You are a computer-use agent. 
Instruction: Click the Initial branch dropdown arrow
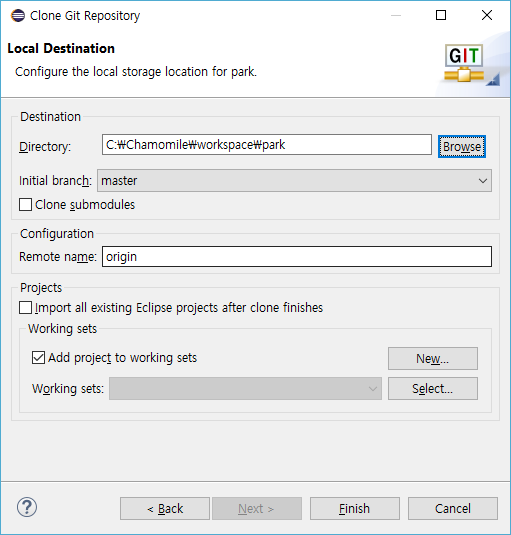point(482,180)
